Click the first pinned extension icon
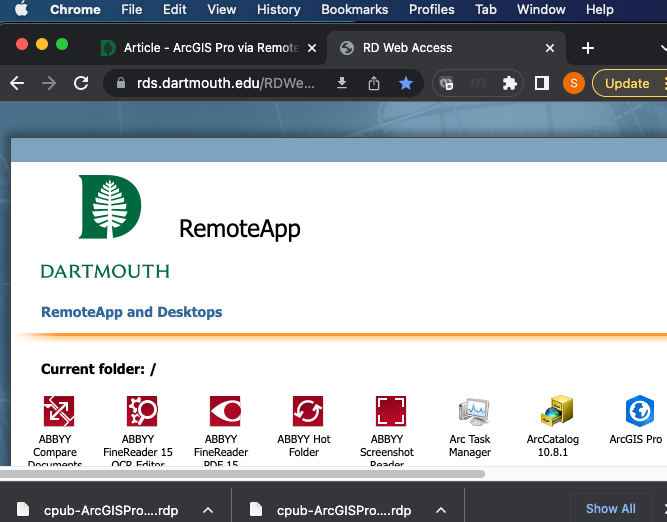This screenshot has height=522, width=667. pos(447,83)
